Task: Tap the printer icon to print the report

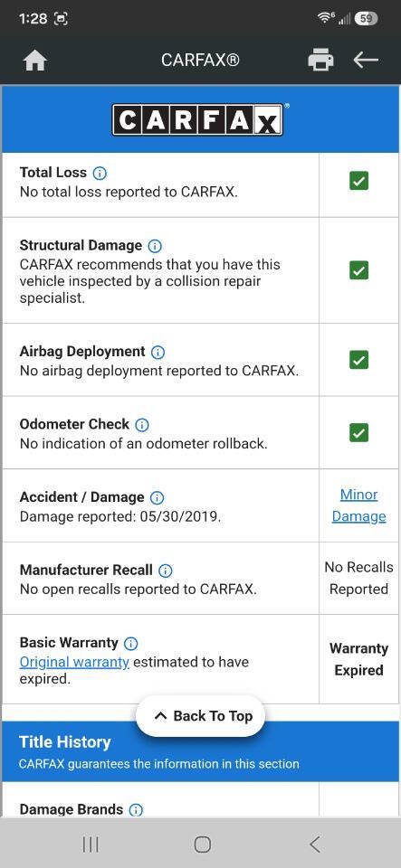Action: 320,60
